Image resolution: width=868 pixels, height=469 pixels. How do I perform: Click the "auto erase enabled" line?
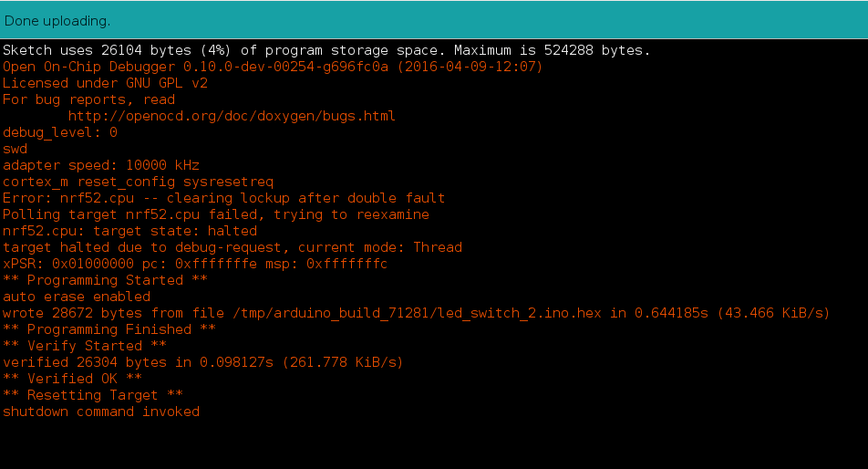77,297
